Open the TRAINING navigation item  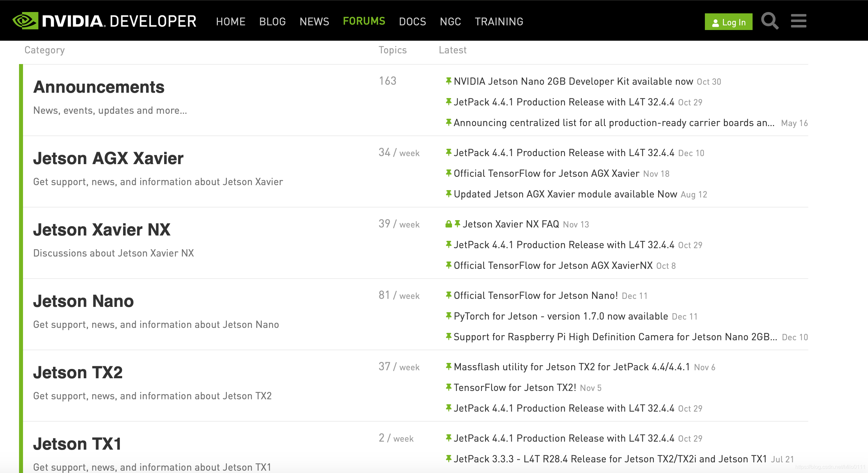tap(499, 22)
